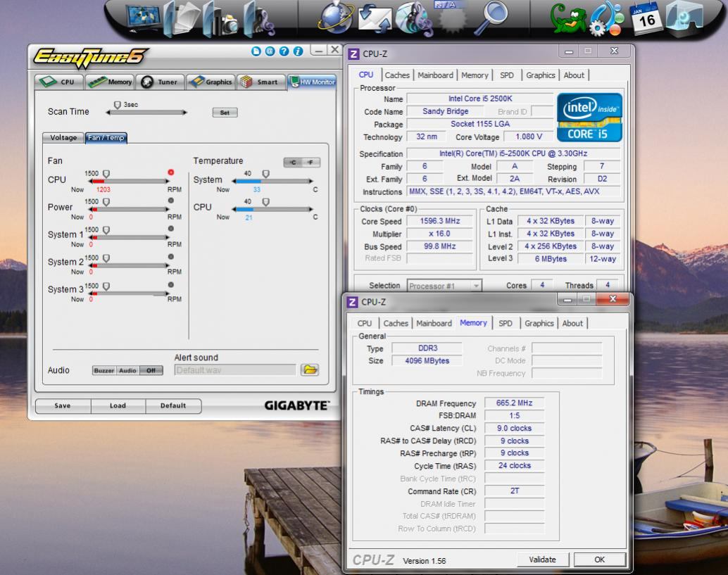Open the EasyTune6 Tuner tab
728x575 pixels.
[x=161, y=82]
